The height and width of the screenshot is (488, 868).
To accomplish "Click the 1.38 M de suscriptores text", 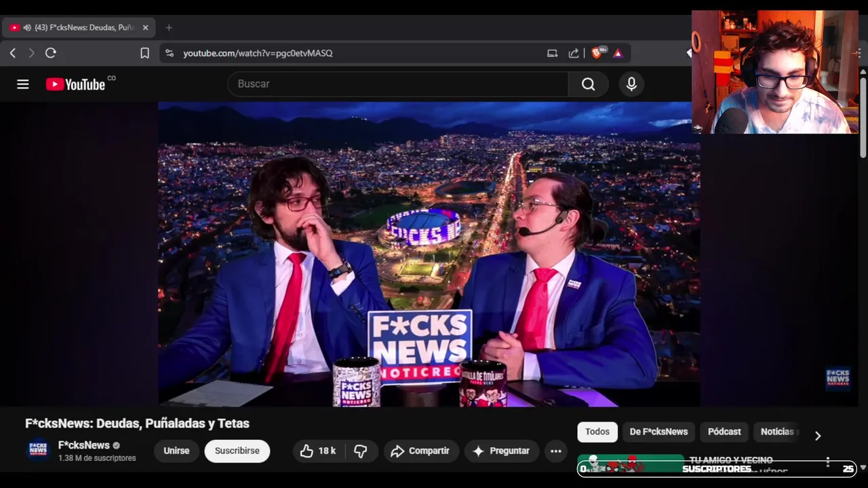I will tap(97, 458).
